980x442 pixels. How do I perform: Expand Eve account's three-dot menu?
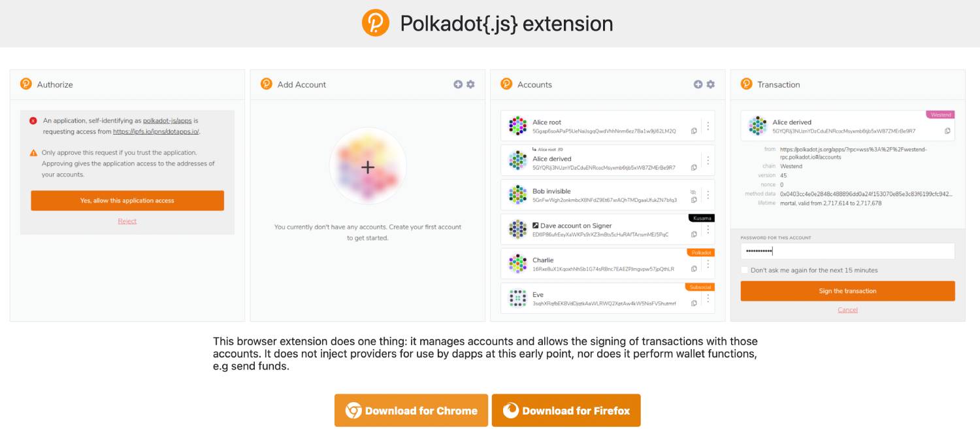708,298
